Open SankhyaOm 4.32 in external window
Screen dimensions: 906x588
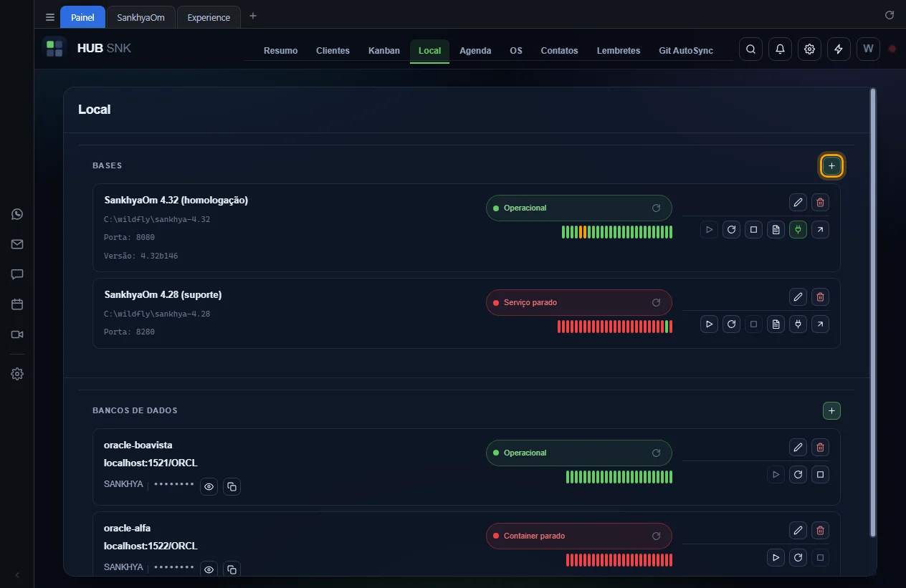(x=821, y=230)
